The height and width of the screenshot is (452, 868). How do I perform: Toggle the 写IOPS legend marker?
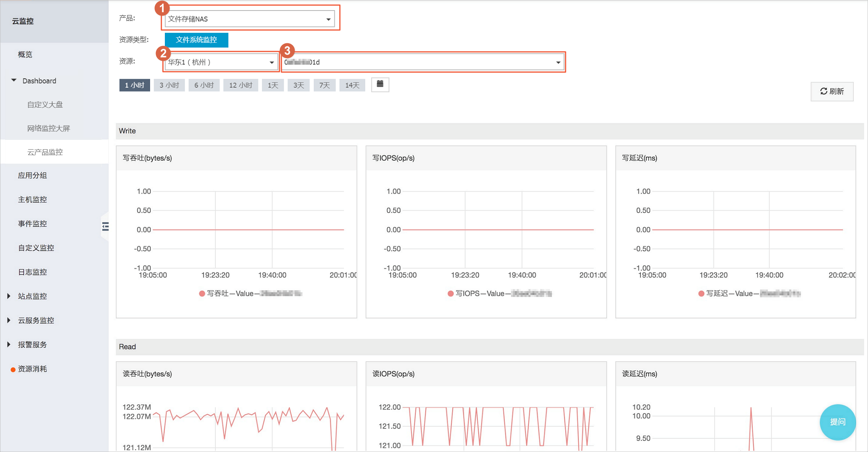[451, 293]
